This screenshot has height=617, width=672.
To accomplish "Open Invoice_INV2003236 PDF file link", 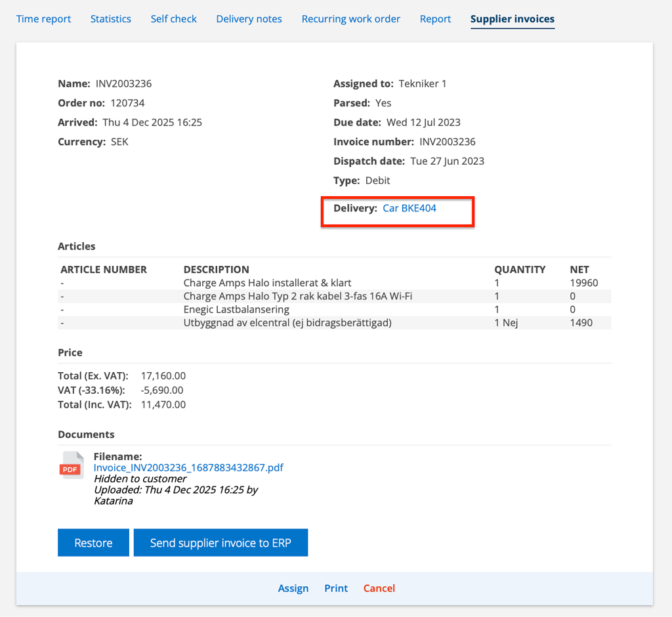I will [x=188, y=467].
